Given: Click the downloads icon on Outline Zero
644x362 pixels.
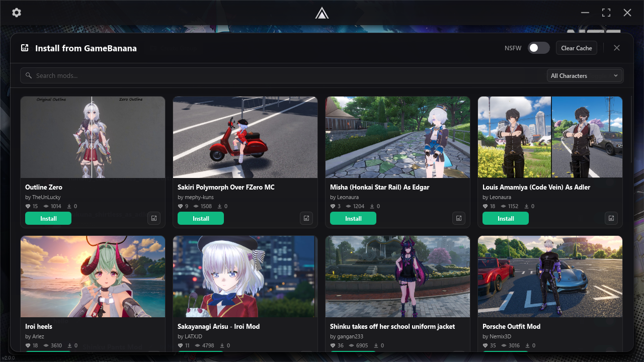Looking at the screenshot, I should [69, 206].
